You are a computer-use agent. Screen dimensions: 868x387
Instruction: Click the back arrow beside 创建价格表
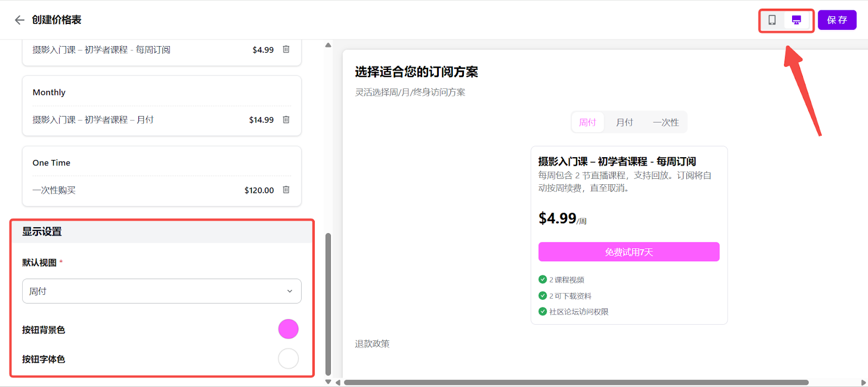click(x=20, y=20)
